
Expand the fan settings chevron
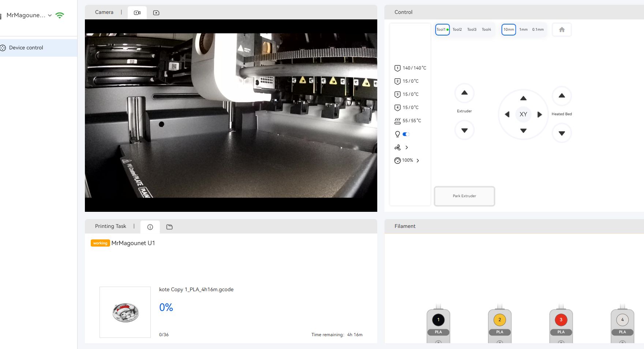[x=407, y=147]
